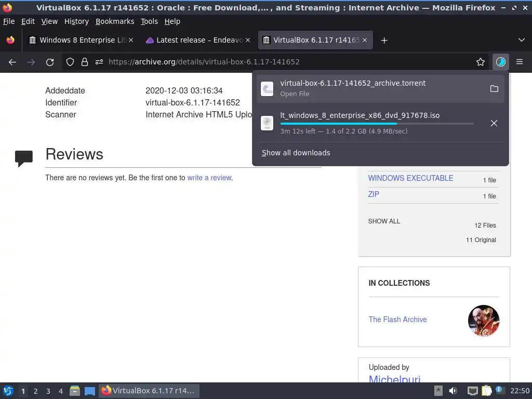The width and height of the screenshot is (532, 399).
Task: Reload the current page
Action: pyautogui.click(x=50, y=62)
